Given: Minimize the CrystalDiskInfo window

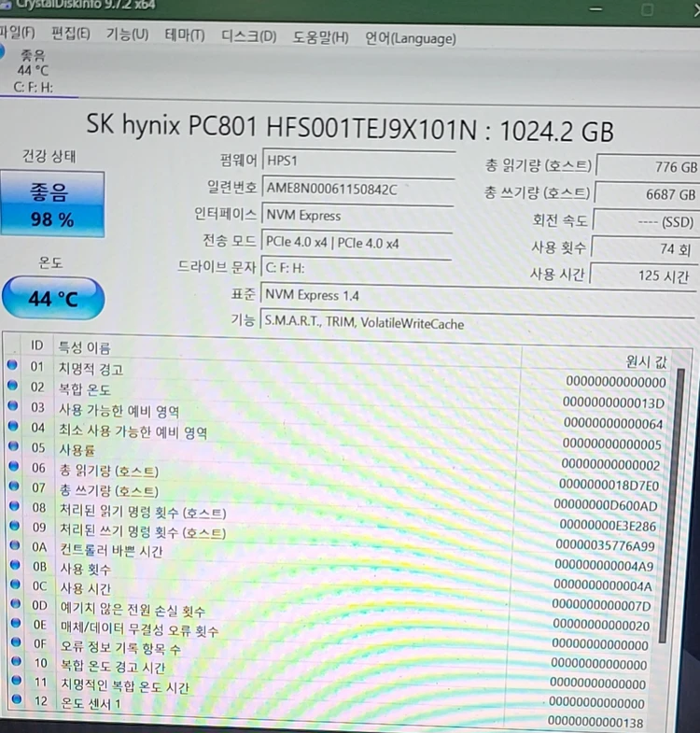Looking at the screenshot, I should (x=595, y=8).
